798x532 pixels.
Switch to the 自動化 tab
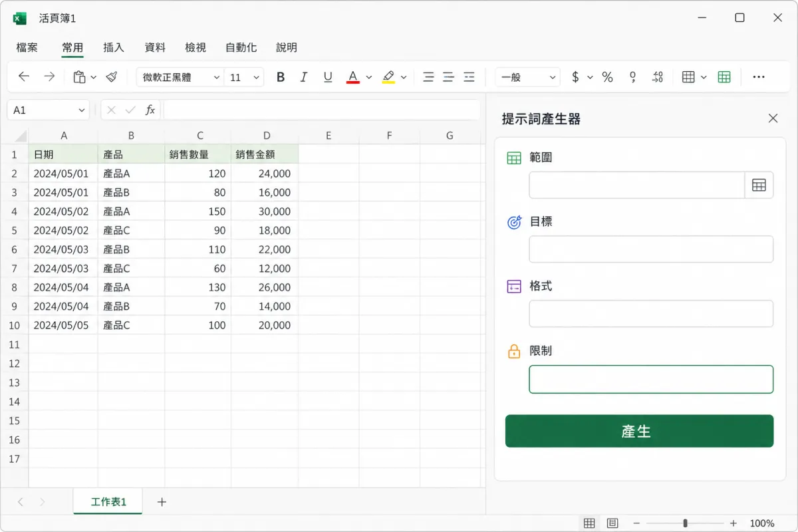click(x=241, y=47)
